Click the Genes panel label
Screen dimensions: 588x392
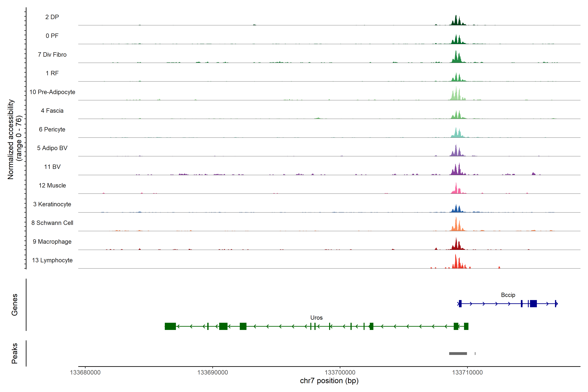click(x=15, y=304)
